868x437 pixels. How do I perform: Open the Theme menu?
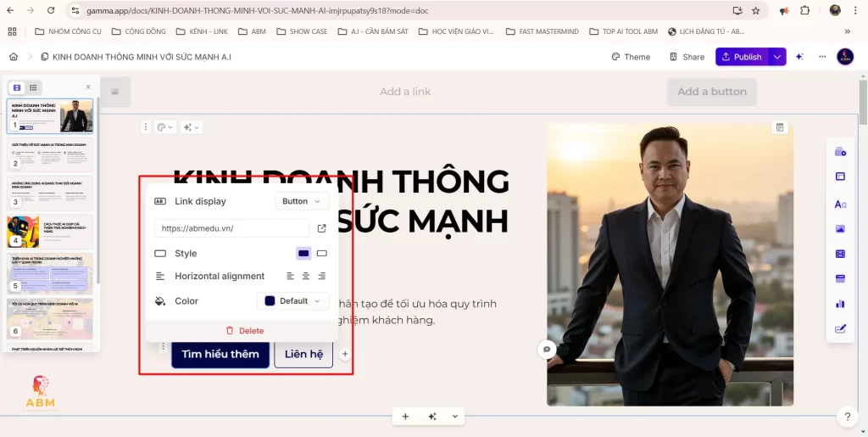tap(631, 57)
